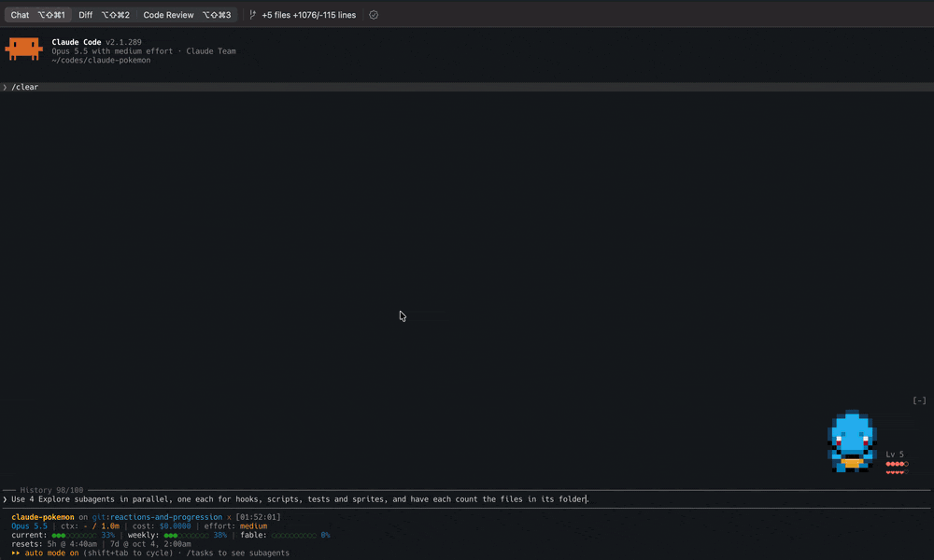Screen dimensions: 934x560
Task: Click the claude-pokemon project name in status line
Action: 43,517
